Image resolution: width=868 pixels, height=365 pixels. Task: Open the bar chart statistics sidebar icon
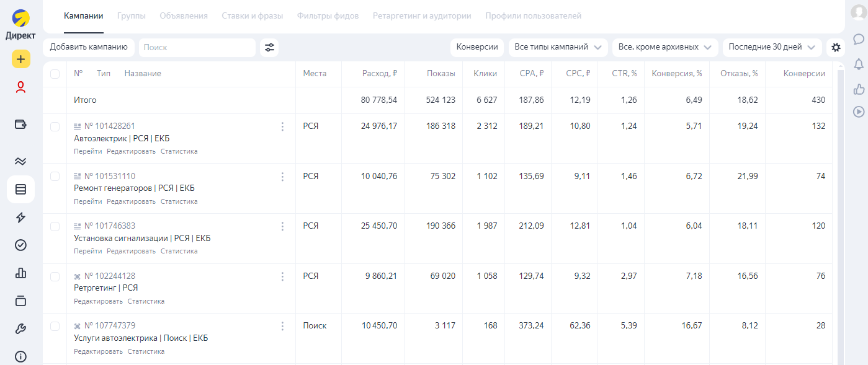(20, 273)
